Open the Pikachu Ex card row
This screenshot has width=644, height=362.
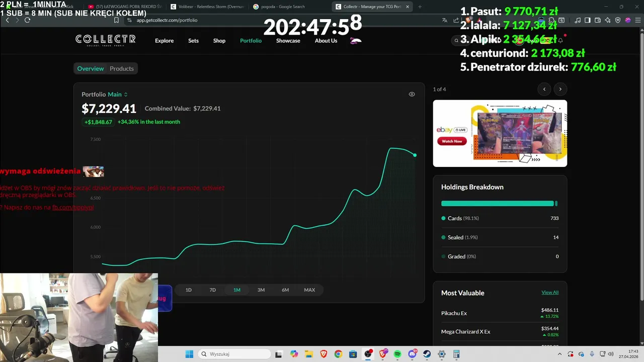[x=500, y=313]
